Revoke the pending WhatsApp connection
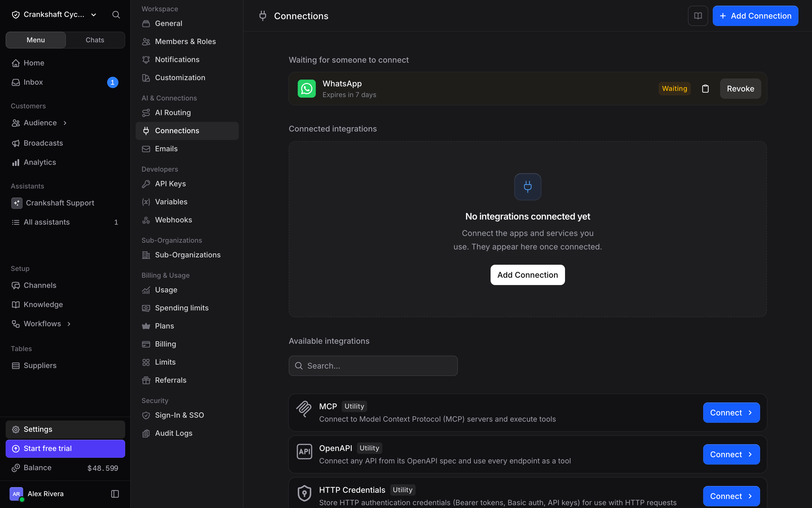 click(x=740, y=89)
